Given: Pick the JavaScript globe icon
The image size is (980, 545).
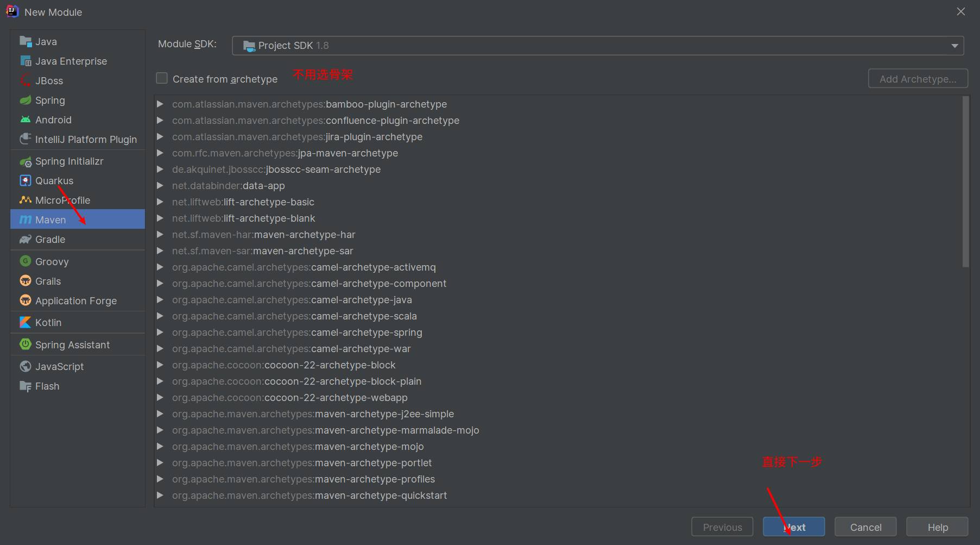Looking at the screenshot, I should 26,366.
